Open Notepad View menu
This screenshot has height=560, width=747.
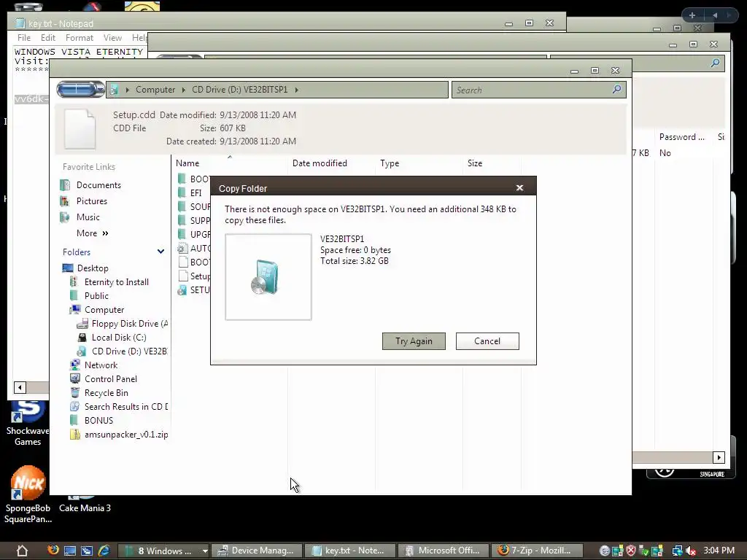click(x=112, y=38)
